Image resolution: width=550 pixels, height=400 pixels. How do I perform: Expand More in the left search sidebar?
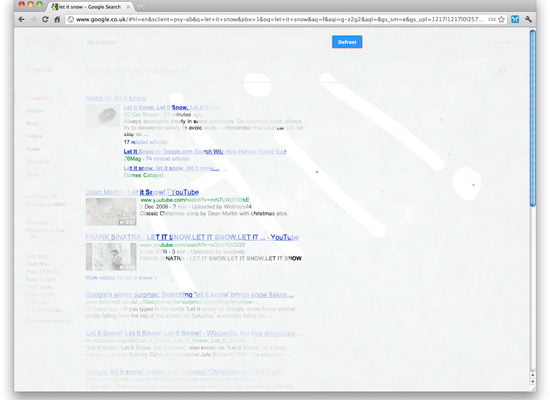(x=32, y=174)
